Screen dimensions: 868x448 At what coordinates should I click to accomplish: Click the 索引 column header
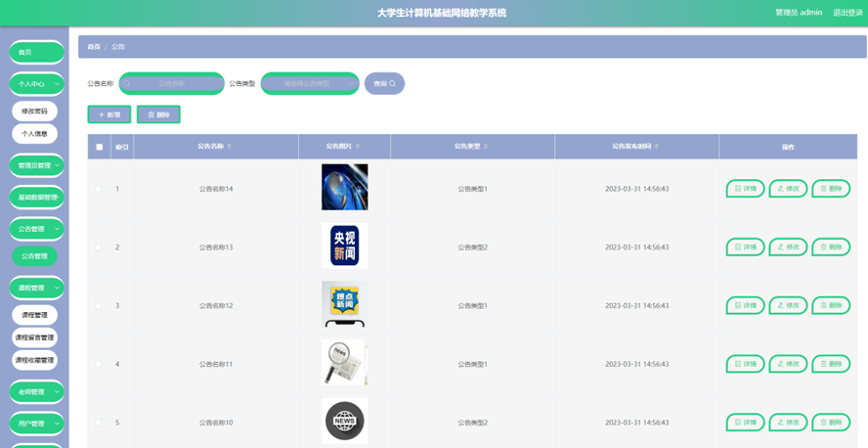point(122,147)
